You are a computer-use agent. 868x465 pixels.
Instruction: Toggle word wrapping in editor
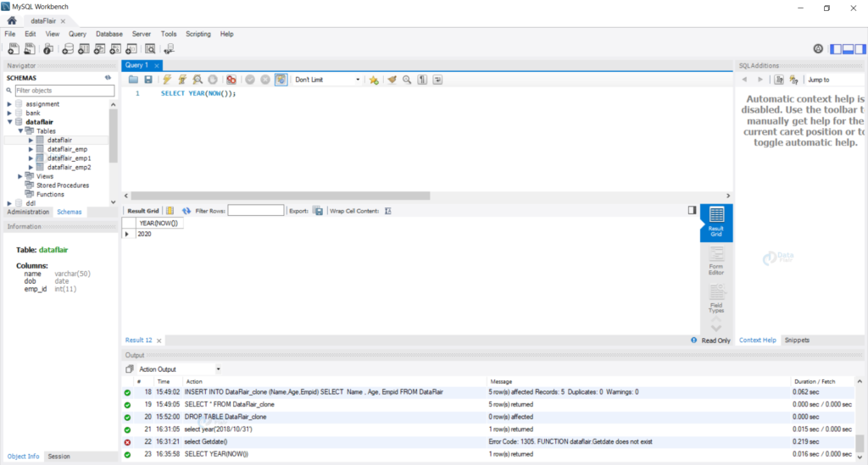437,80
